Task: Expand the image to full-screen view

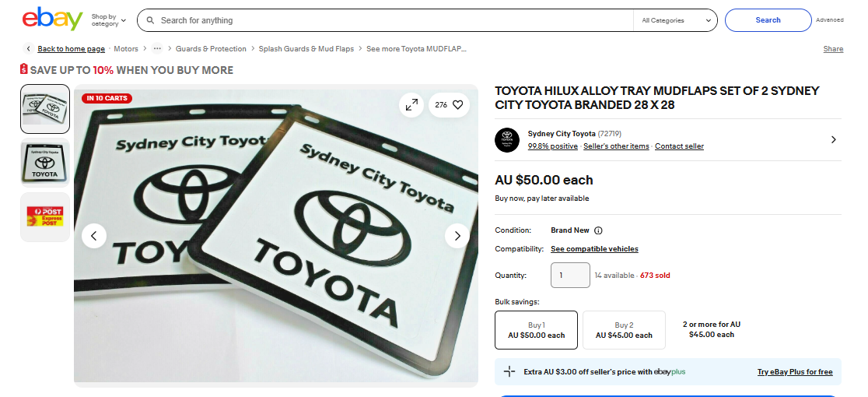Action: pos(411,104)
